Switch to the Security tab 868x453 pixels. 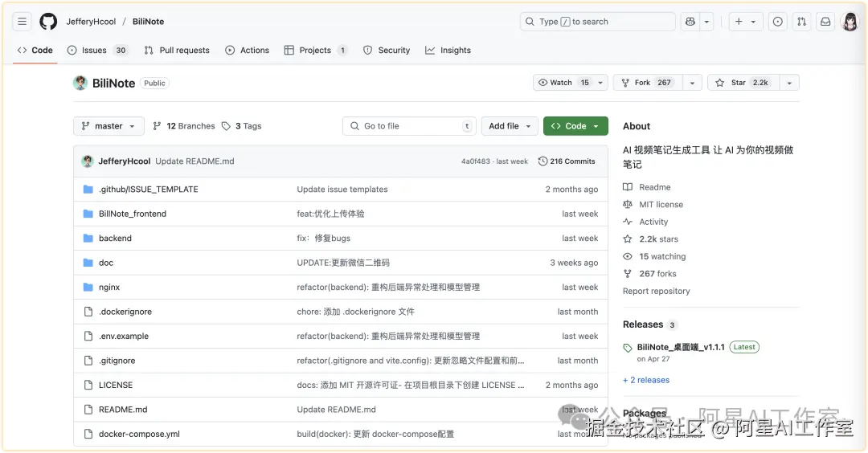tap(387, 50)
